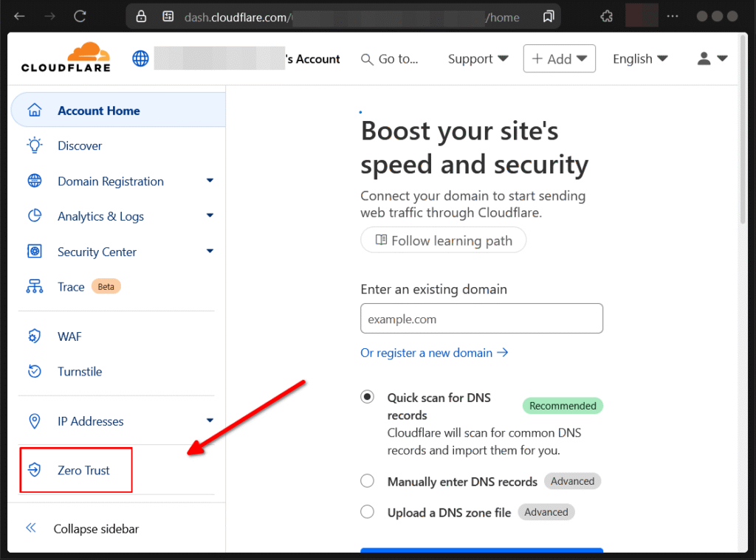Select the Account Home house icon
Screen dimensions: 756x560
pos(34,109)
